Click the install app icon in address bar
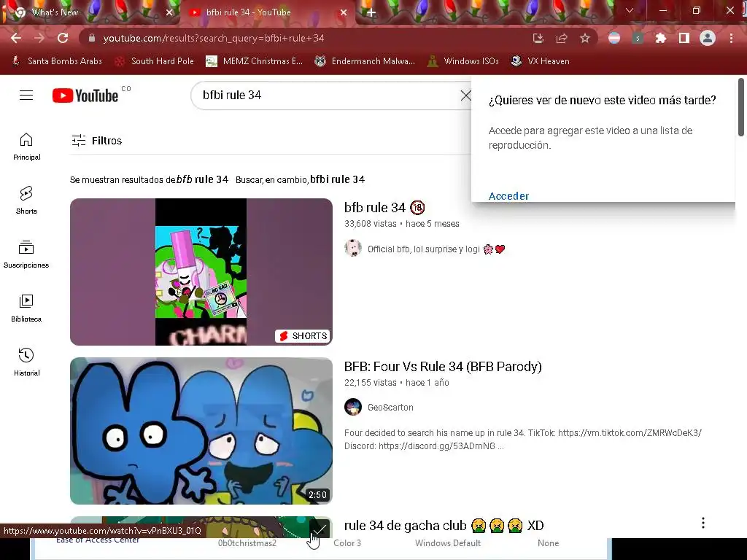 (538, 38)
